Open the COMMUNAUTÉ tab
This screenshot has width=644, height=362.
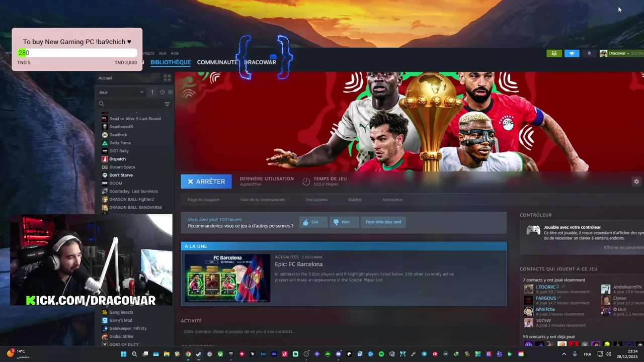217,62
